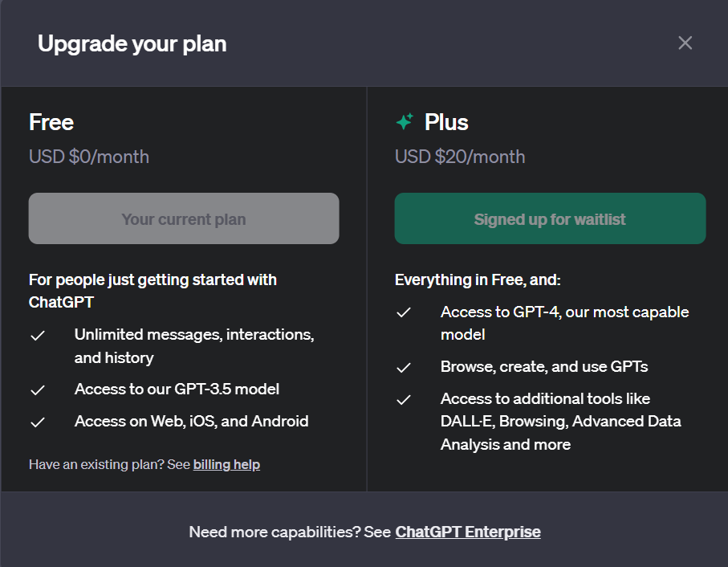The image size is (728, 567).
Task: Click the Upgrade your plan title
Action: pos(132,43)
